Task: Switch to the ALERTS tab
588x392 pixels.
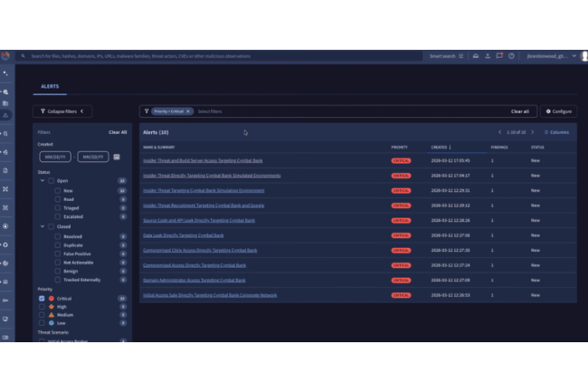Action: (x=48, y=89)
